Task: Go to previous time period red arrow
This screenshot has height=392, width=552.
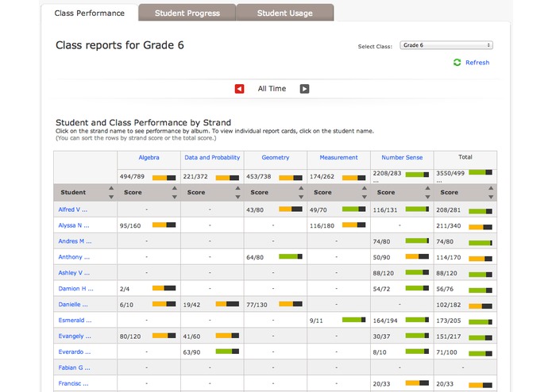Action: 239,89
